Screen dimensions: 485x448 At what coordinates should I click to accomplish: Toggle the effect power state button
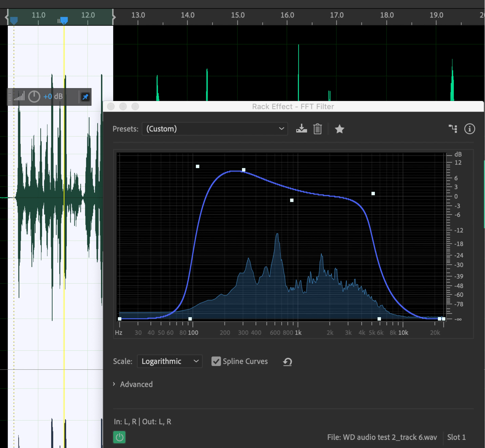119,437
